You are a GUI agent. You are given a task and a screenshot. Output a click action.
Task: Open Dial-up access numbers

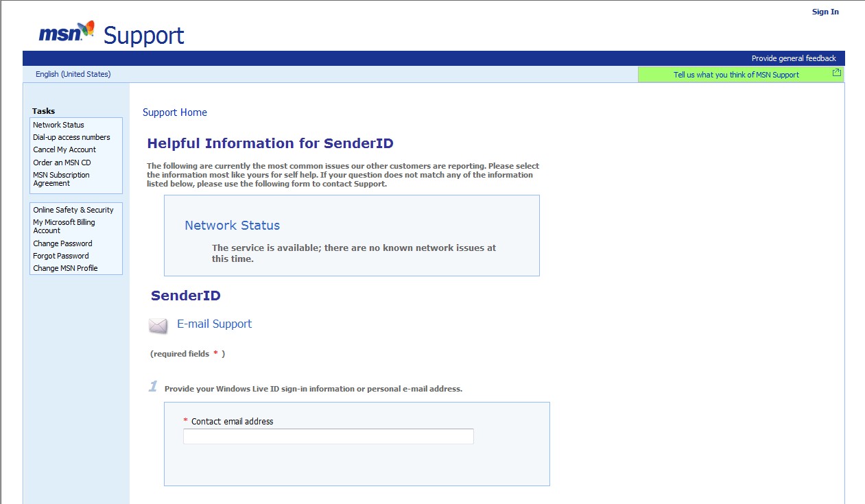(x=71, y=137)
